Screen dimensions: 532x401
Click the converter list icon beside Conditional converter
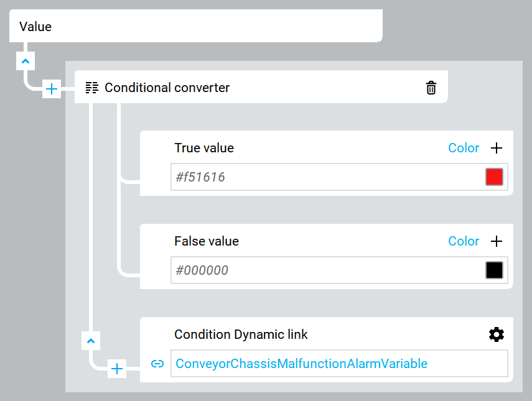[92, 88]
